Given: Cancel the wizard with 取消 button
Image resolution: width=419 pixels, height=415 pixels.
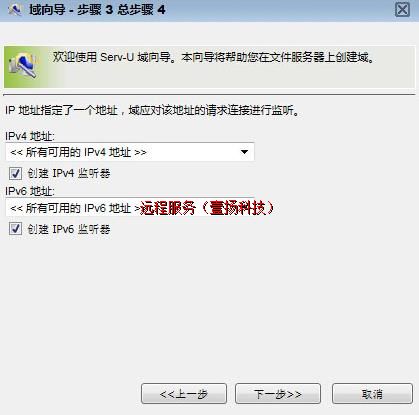Looking at the screenshot, I should (x=372, y=394).
